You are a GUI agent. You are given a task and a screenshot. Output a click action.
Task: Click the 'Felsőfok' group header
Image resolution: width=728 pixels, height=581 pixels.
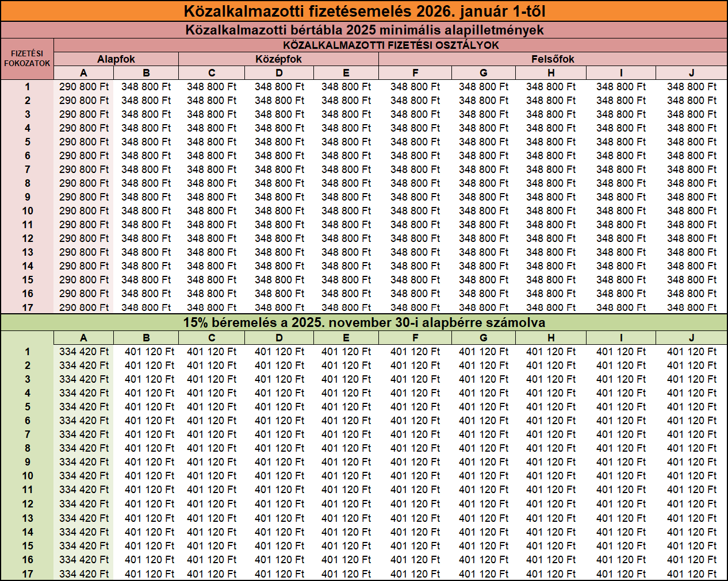553,59
